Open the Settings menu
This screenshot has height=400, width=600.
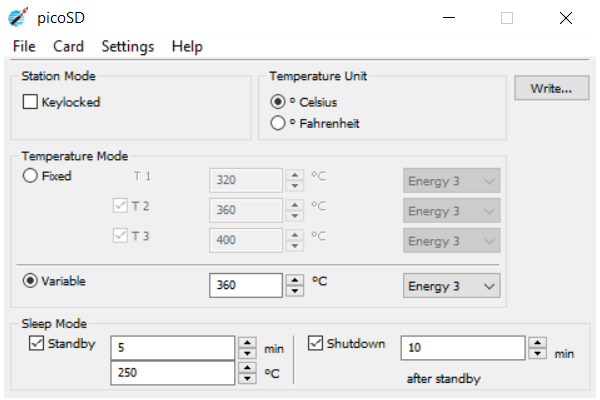tap(128, 46)
